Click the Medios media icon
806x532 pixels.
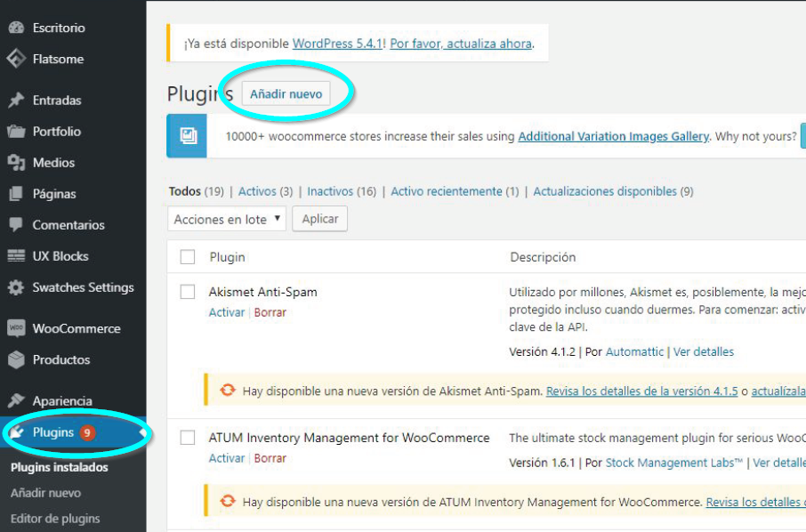coord(16,163)
